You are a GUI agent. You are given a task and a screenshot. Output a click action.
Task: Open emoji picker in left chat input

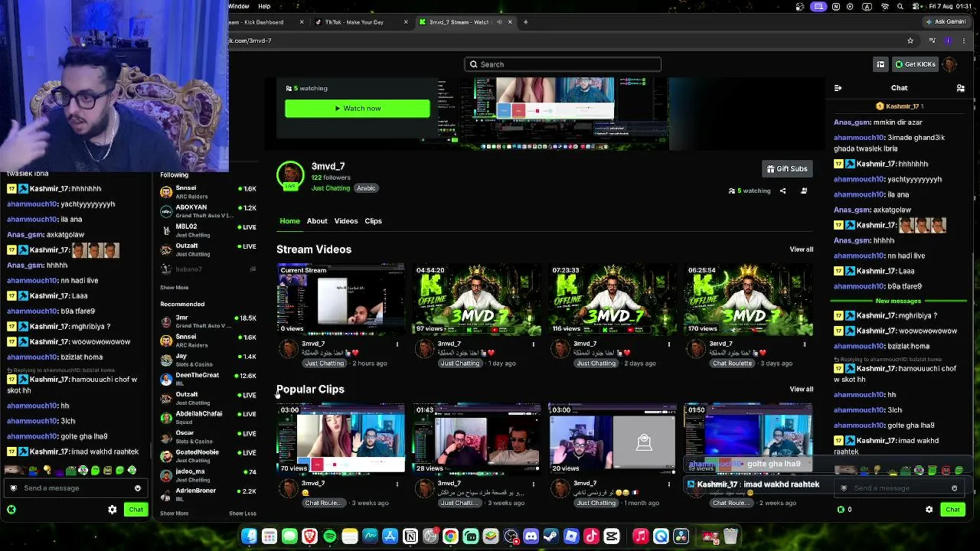pos(138,488)
